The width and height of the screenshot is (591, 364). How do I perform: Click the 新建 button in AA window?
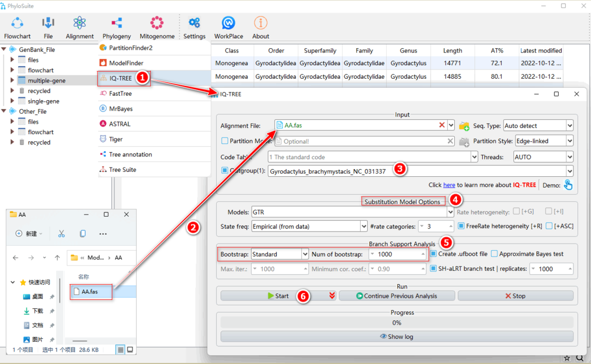point(28,234)
